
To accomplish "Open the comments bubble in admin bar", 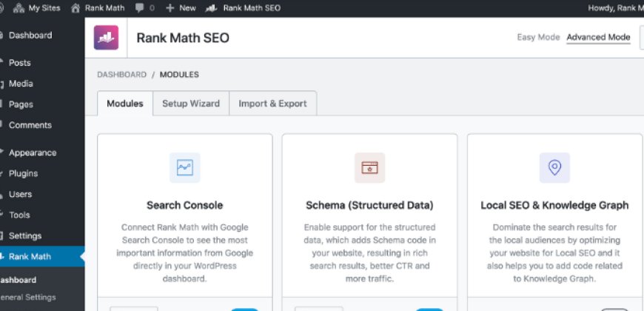I will [140, 7].
